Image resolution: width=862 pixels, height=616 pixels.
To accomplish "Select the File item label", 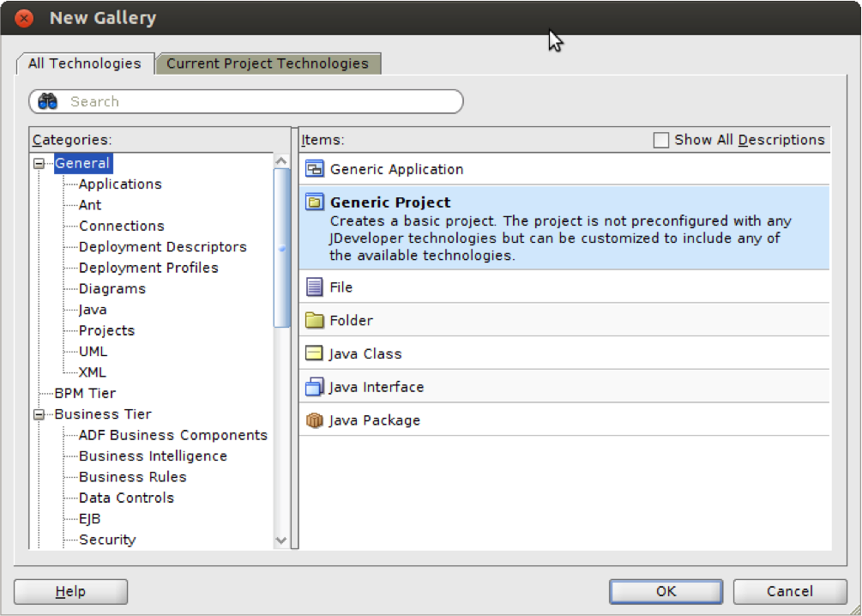I will pyautogui.click(x=341, y=287).
